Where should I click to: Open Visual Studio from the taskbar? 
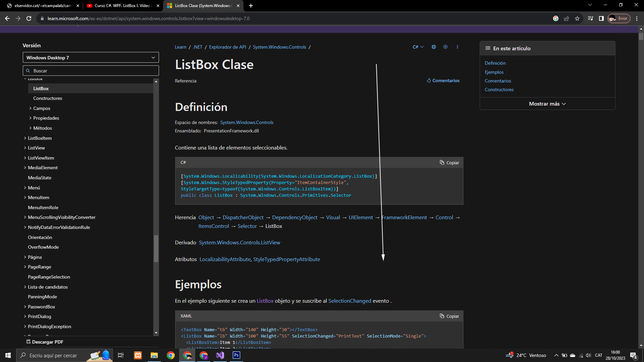[x=220, y=355]
